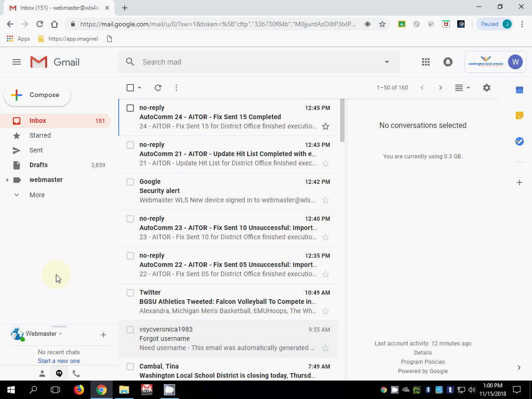Open the Hangouts phone call tab
The height and width of the screenshot is (399, 532).
coord(76,373)
